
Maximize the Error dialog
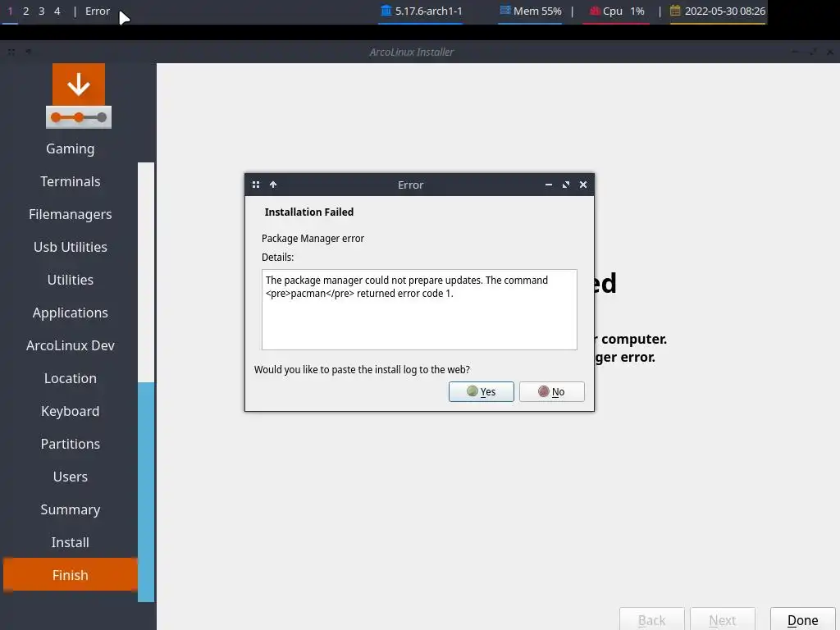[x=566, y=185]
